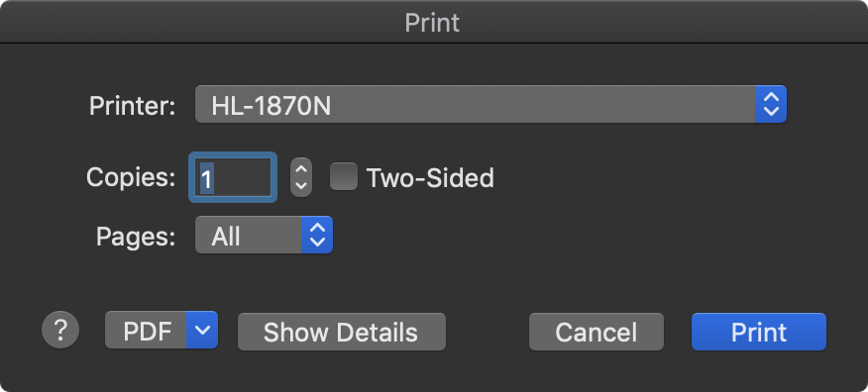868x392 pixels.
Task: Click the Copies: field label
Action: pyautogui.click(x=131, y=177)
